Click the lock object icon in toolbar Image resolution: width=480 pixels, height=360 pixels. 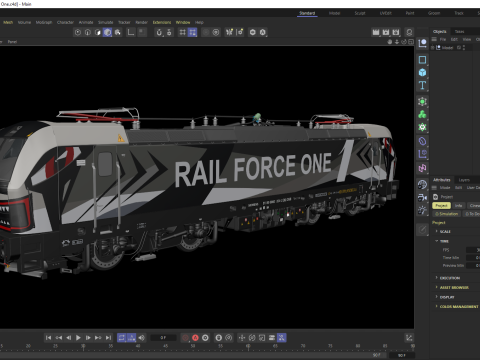click(169, 32)
